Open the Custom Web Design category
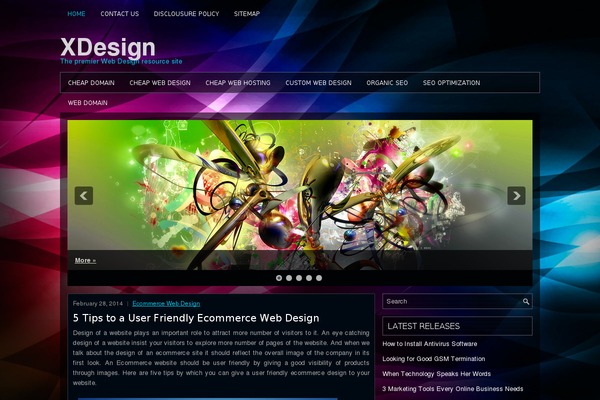The width and height of the screenshot is (600, 400). click(318, 83)
